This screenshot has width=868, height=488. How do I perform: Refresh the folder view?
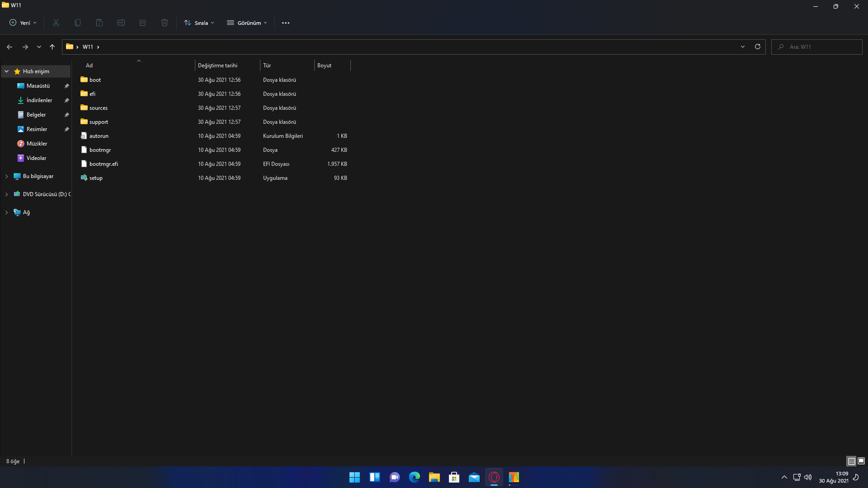pos(758,47)
